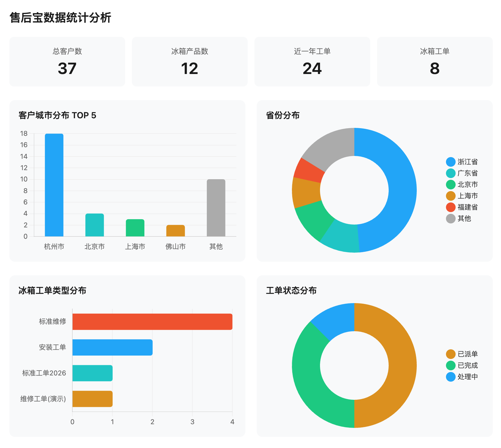Click the 工单状态分布 heading
501x448 pixels.
click(291, 291)
